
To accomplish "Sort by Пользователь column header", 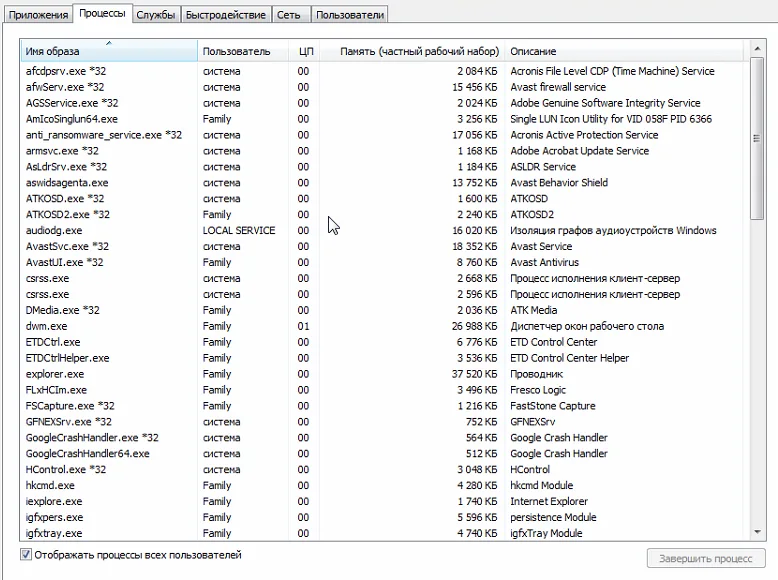I will [x=243, y=51].
